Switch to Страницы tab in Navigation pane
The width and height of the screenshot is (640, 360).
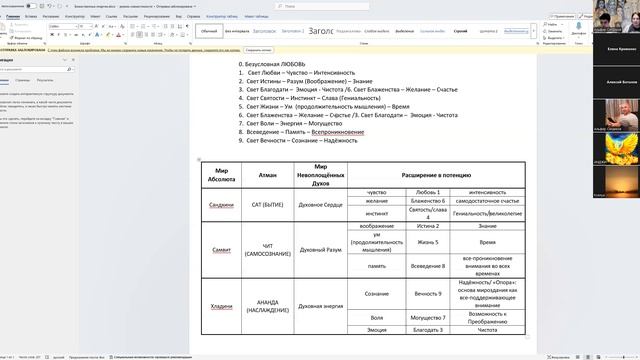pyautogui.click(x=22, y=80)
